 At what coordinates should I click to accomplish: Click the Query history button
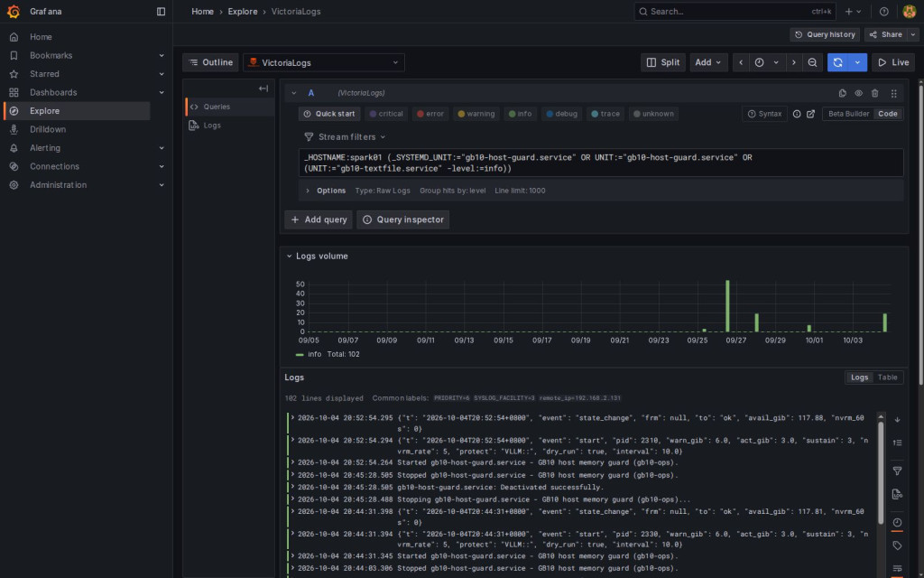point(825,35)
